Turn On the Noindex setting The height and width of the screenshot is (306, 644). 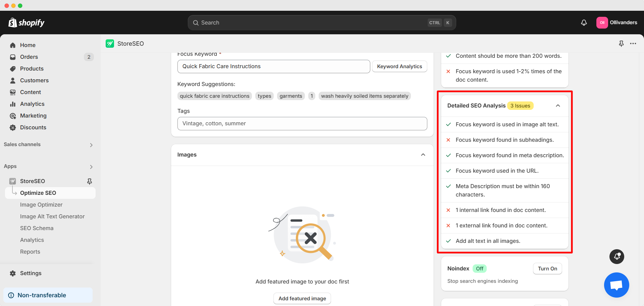pyautogui.click(x=547, y=268)
